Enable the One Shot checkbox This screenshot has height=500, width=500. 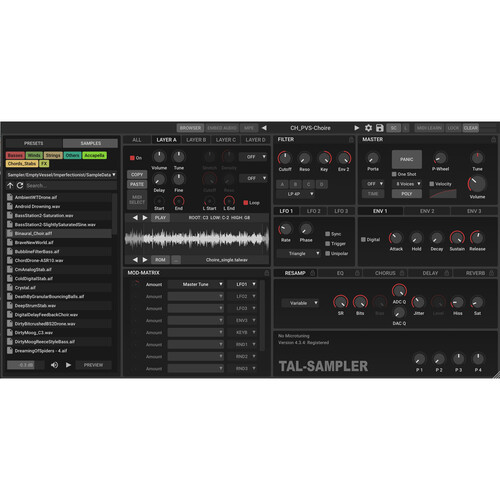(394, 174)
